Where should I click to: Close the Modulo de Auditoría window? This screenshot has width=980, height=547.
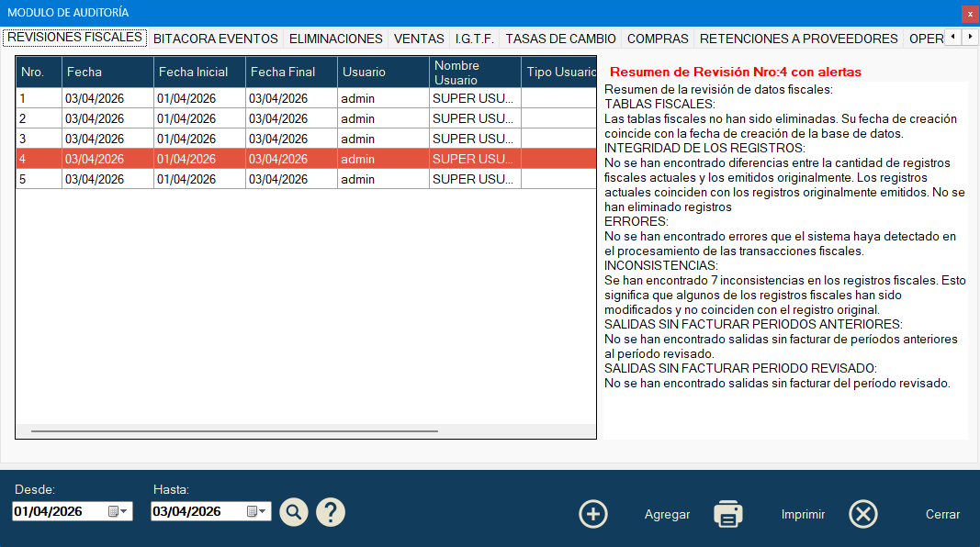tap(969, 14)
